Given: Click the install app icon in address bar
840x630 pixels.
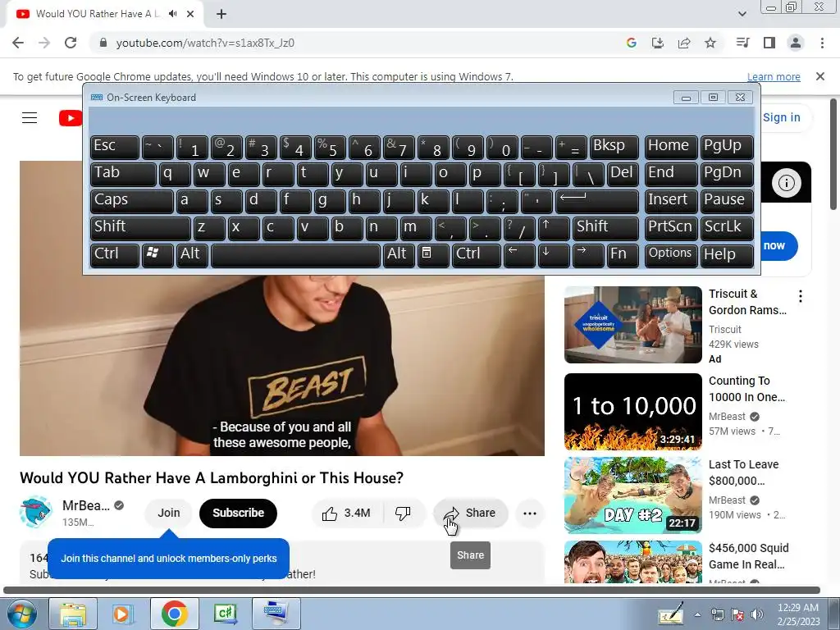Looking at the screenshot, I should point(658,43).
